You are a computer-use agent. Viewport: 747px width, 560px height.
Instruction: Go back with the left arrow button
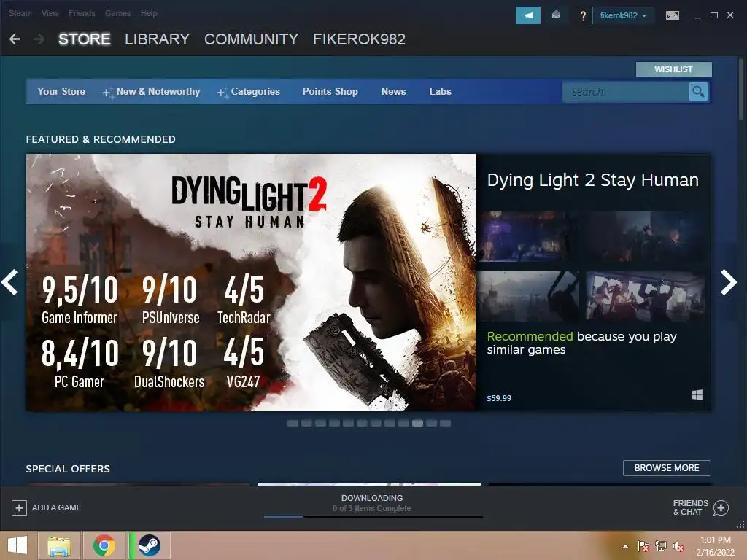point(15,39)
